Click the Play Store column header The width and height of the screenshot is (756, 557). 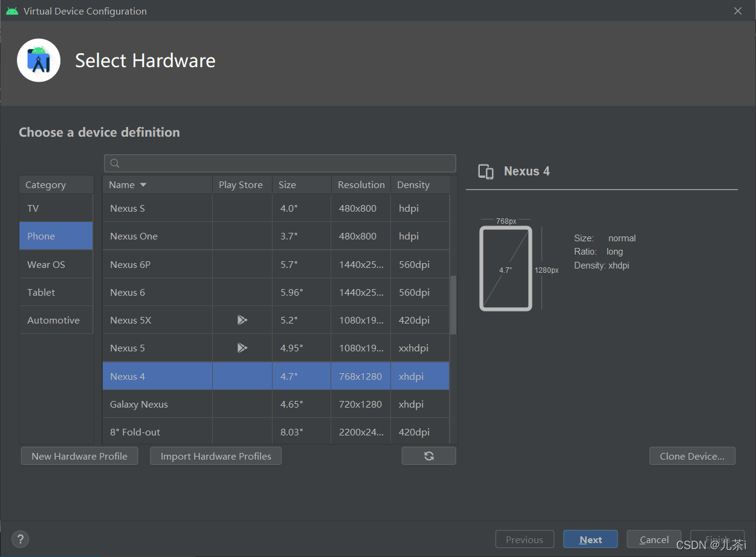(x=242, y=184)
